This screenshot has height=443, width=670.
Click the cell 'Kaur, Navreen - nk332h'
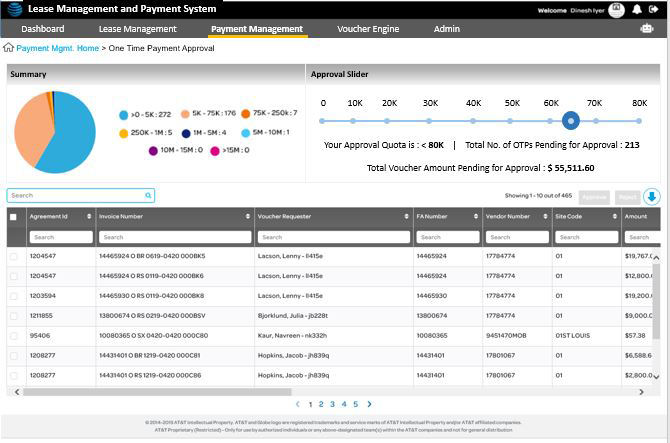point(292,336)
